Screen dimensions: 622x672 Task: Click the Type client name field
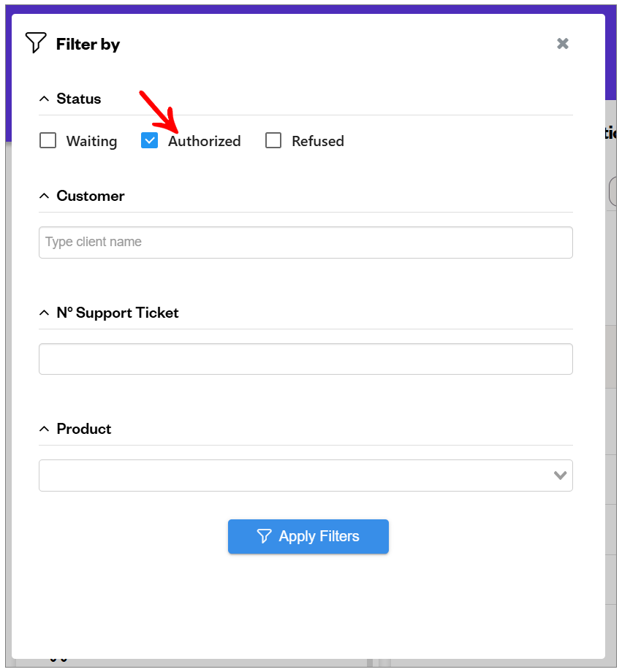306,243
